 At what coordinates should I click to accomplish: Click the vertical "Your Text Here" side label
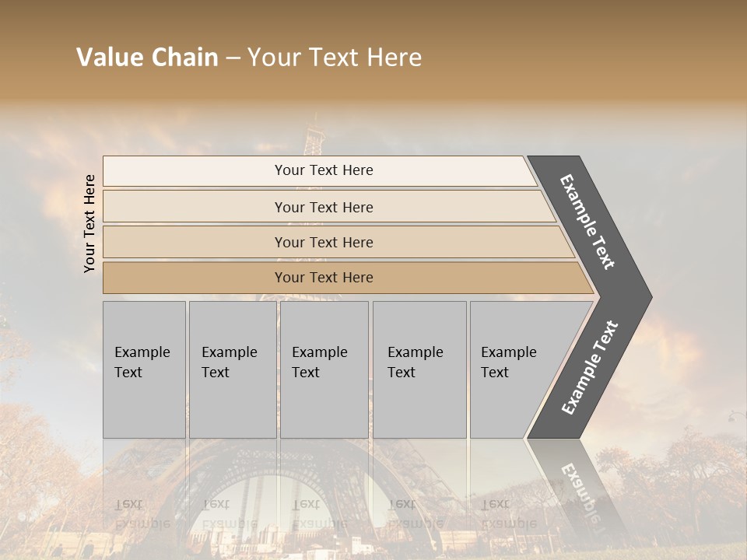(89, 223)
